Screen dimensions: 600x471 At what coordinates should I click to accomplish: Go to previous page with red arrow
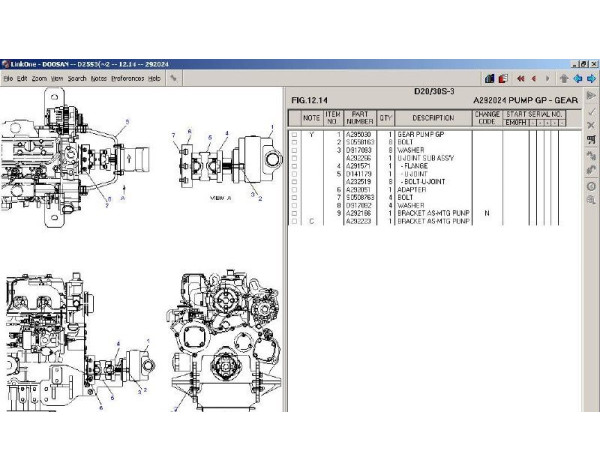pos(533,78)
